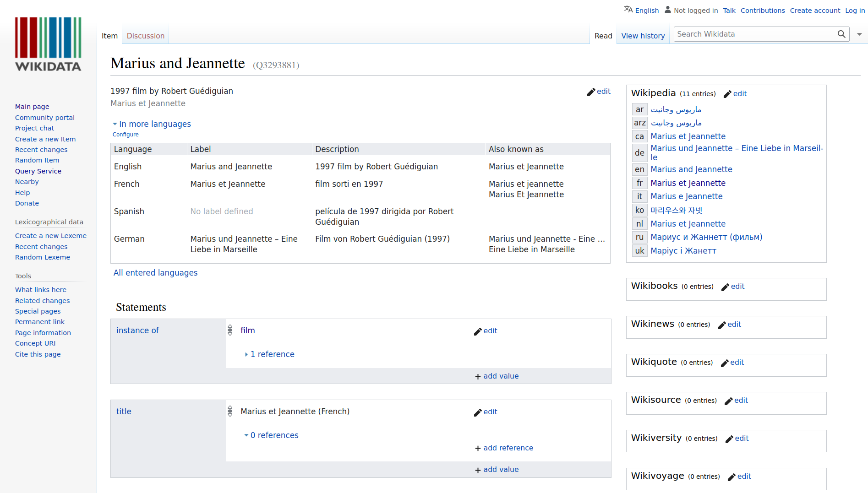
Task: Click rank selector icon for title value
Action: point(230,412)
